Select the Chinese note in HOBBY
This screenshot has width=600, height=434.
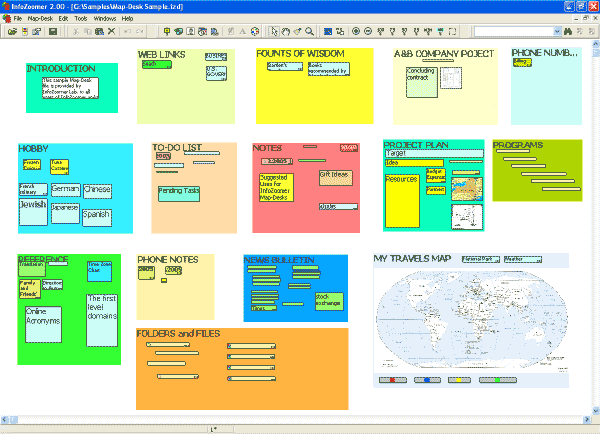[x=97, y=191]
